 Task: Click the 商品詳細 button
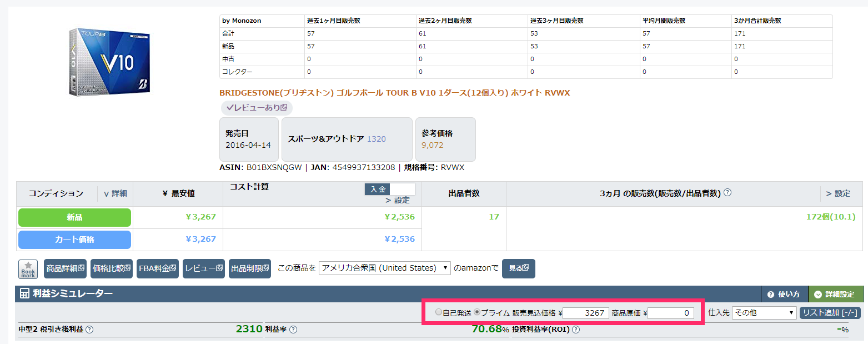[65, 268]
